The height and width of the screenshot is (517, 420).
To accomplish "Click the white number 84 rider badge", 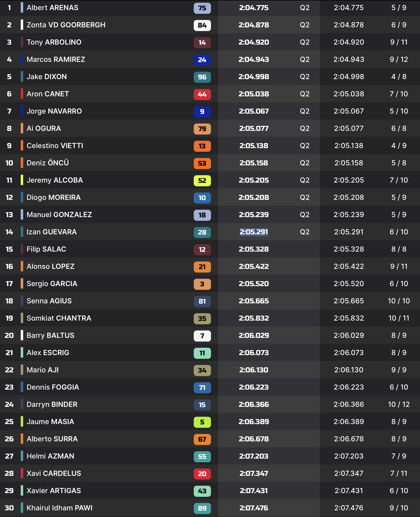I will (202, 25).
